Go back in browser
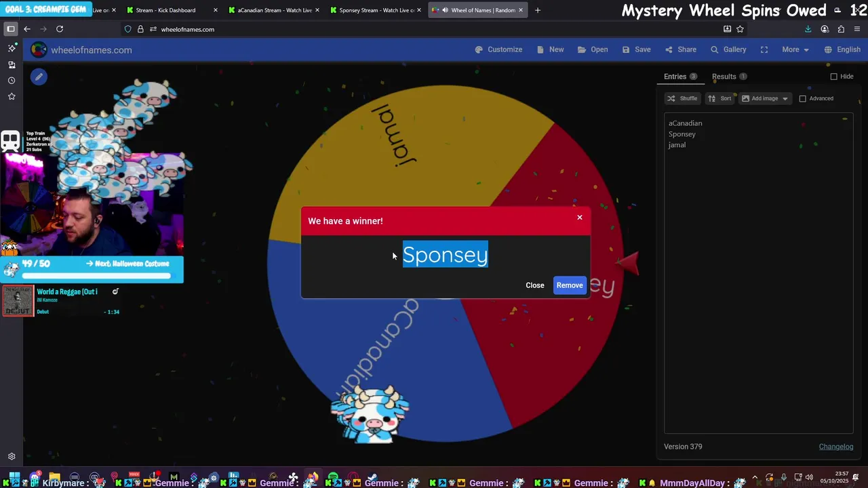 pyautogui.click(x=27, y=29)
